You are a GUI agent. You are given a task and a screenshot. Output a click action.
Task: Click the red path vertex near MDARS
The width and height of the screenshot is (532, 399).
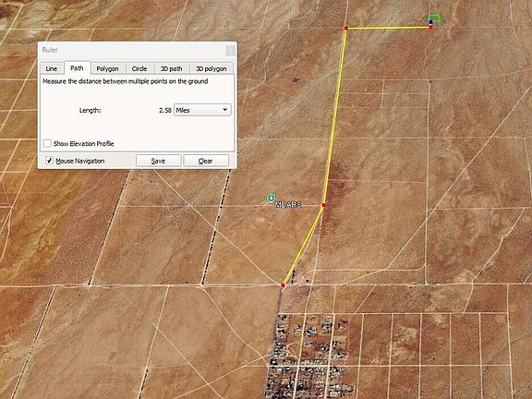323,205
